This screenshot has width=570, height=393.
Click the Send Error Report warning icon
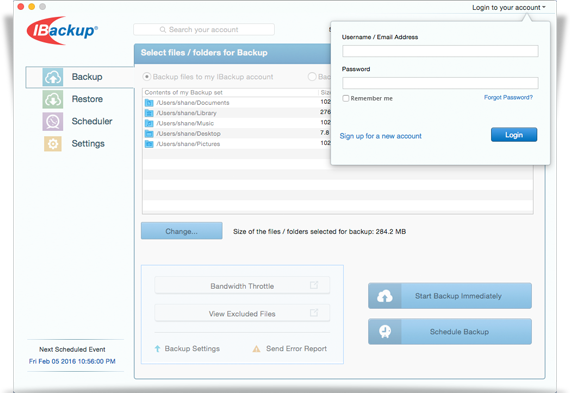click(256, 349)
